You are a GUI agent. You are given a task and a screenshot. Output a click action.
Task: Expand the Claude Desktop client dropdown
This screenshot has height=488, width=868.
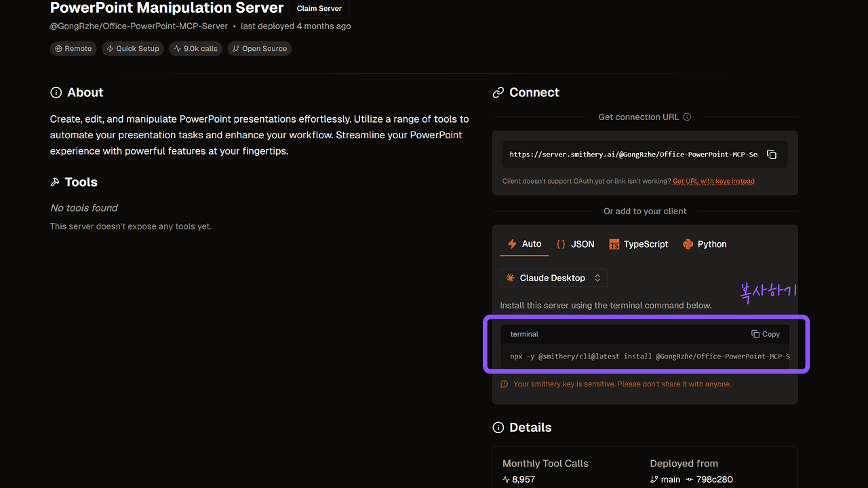tap(553, 278)
